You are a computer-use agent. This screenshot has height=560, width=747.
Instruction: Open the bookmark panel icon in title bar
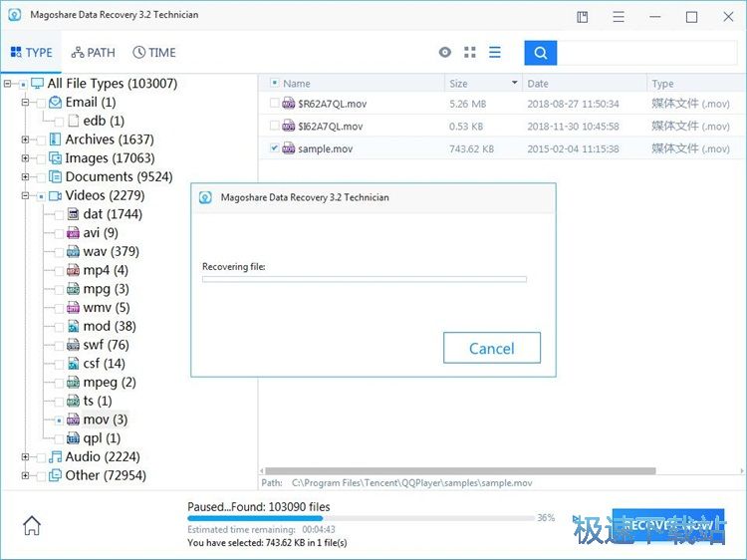(x=583, y=17)
